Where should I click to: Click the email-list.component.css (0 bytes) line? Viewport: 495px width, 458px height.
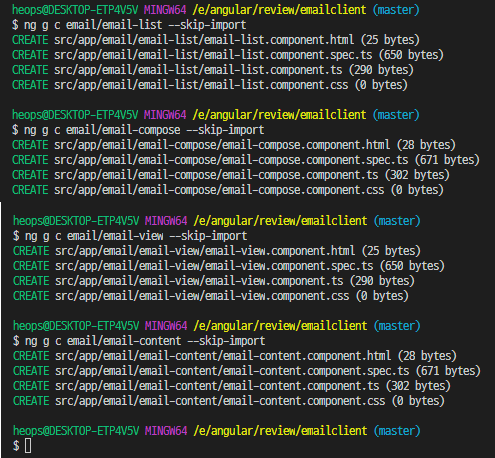(x=210, y=85)
